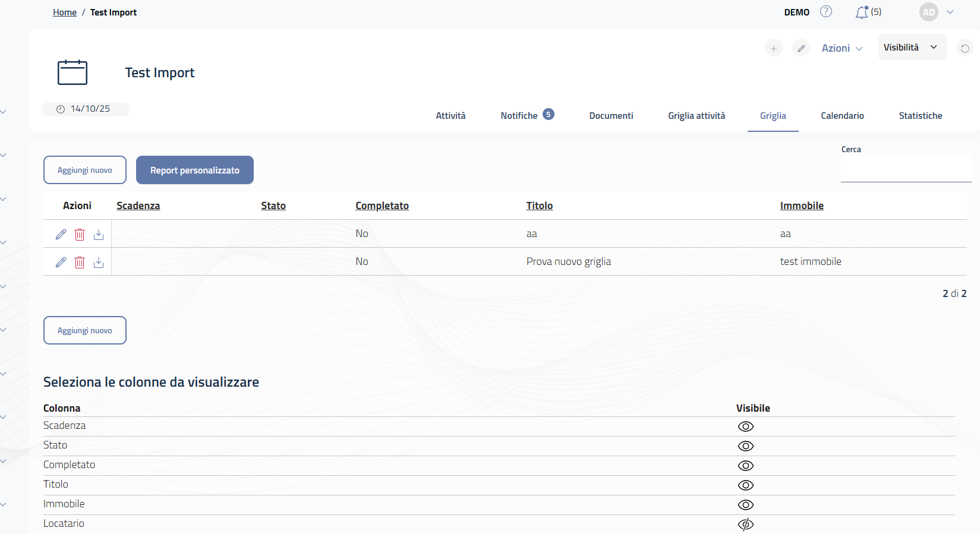Sort table by Scadenza column header
This screenshot has width=980, height=534.
click(138, 206)
